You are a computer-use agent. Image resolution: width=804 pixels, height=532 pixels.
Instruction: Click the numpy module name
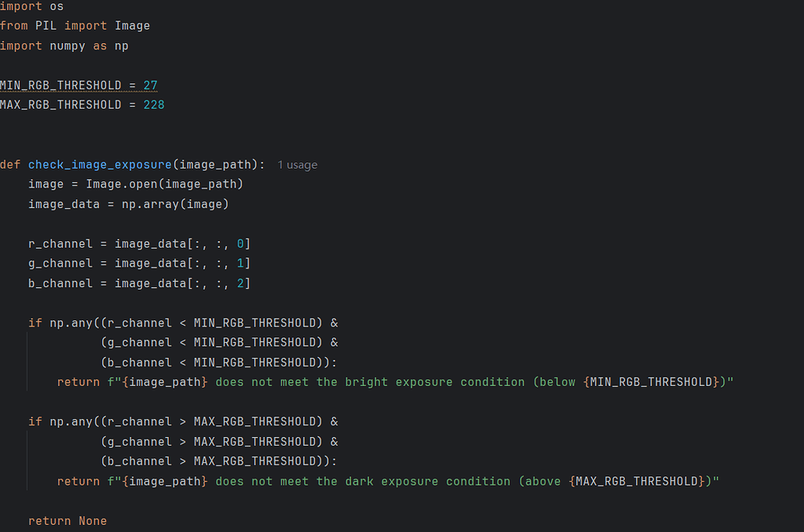click(x=68, y=46)
